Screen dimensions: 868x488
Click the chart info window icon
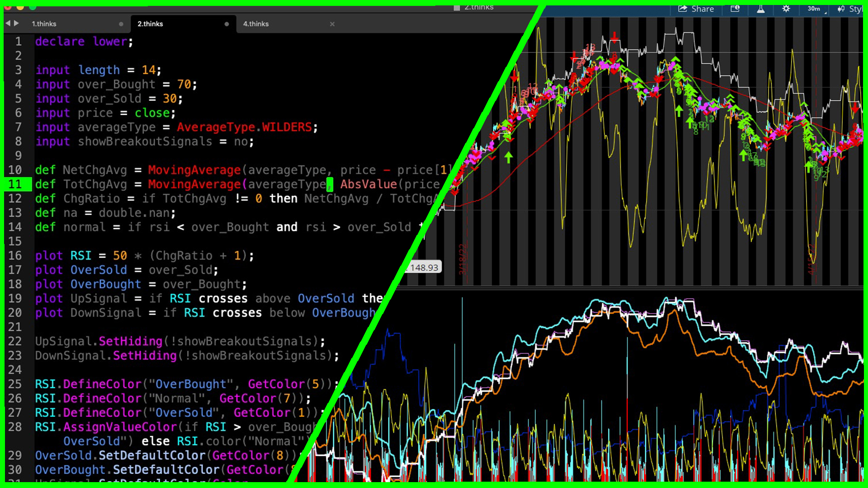tap(735, 9)
